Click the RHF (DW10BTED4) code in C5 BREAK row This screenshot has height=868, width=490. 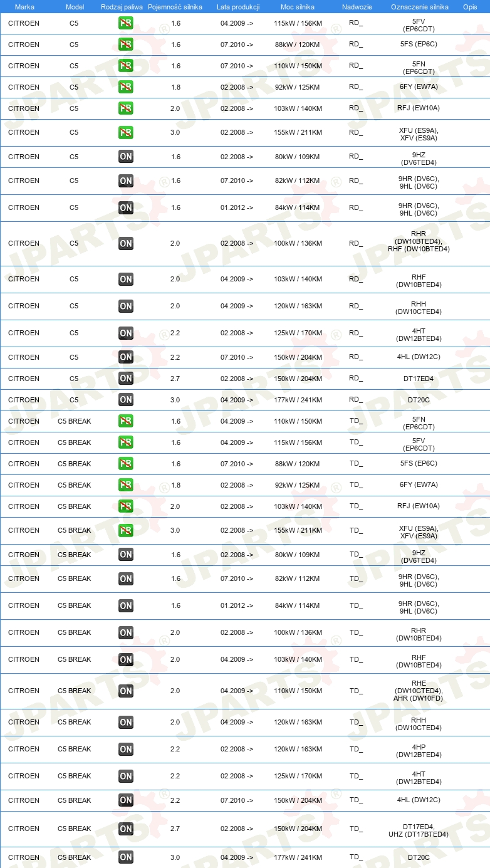419,662
